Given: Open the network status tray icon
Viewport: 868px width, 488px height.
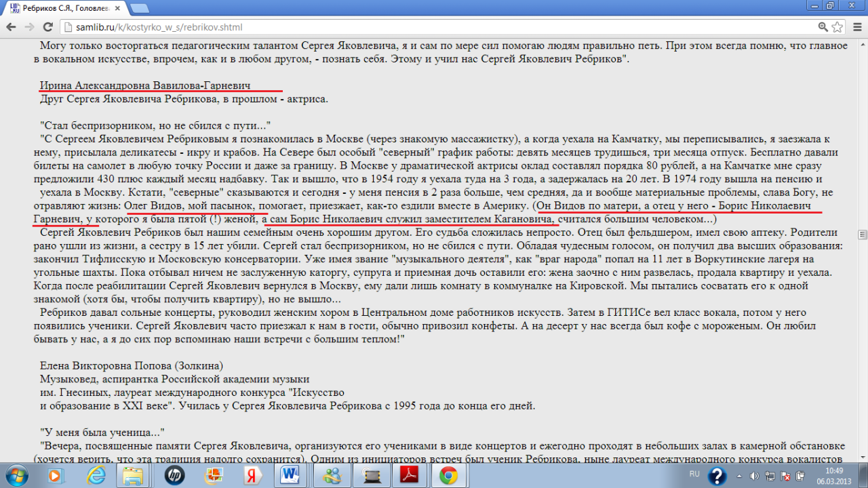Looking at the screenshot, I should tap(770, 476).
